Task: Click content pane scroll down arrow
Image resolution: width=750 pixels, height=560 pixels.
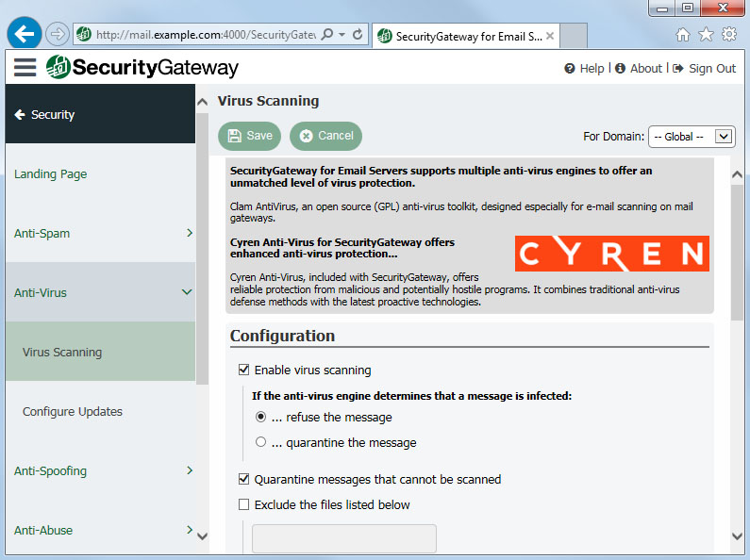Action: coord(737,536)
